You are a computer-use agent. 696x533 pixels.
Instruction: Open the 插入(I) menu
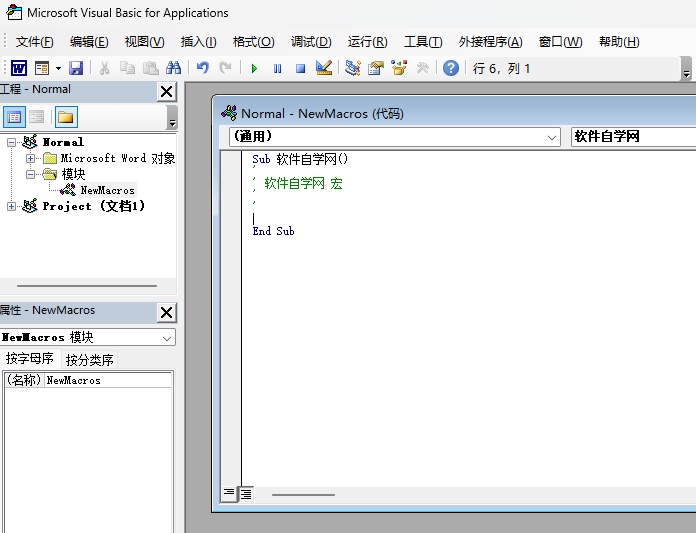(x=198, y=42)
